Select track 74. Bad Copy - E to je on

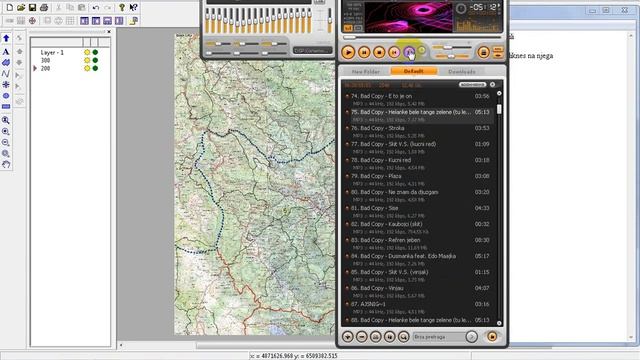coord(420,100)
